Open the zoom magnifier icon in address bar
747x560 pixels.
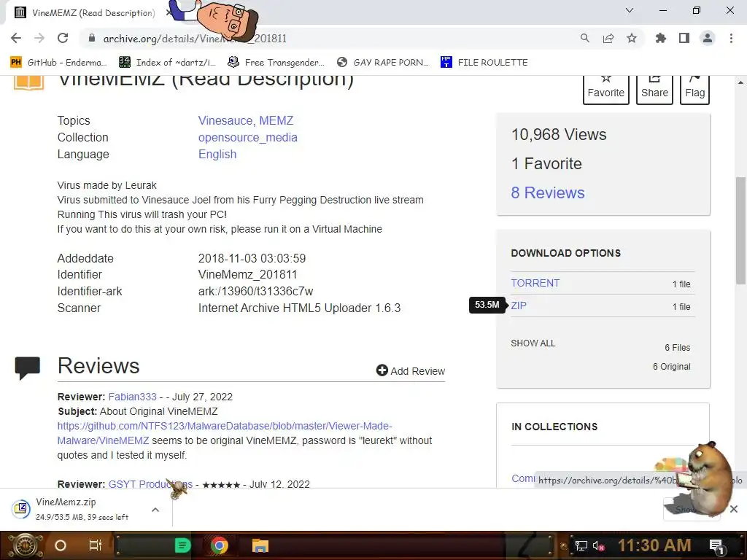(584, 38)
